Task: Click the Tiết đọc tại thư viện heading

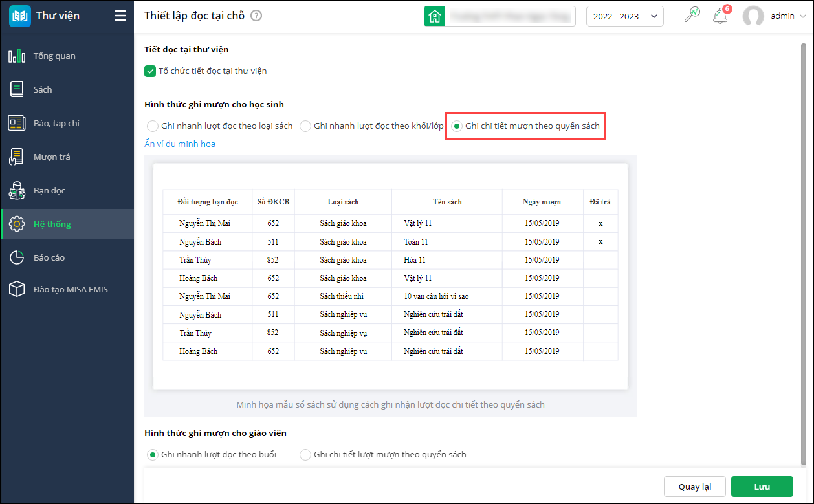Action: [186, 49]
